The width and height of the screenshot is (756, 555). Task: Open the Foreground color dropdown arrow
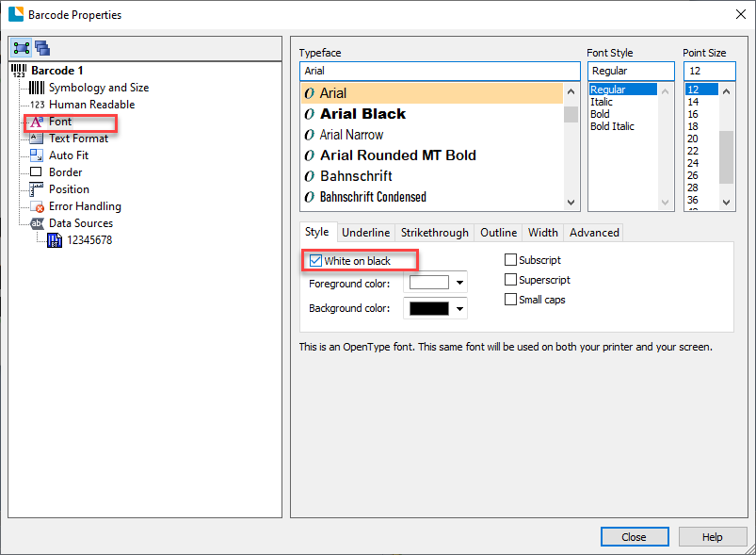click(x=460, y=283)
